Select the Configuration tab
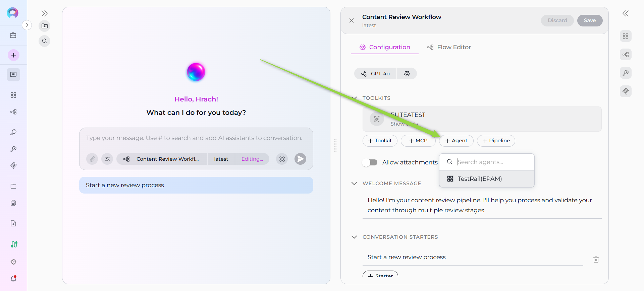 385,47
